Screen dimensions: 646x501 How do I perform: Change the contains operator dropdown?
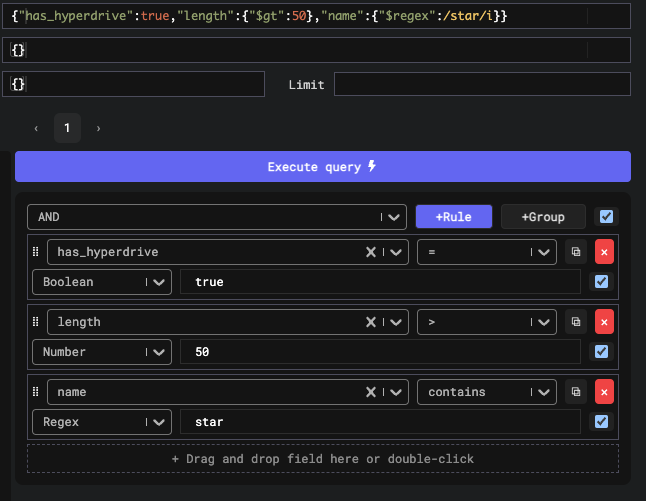pyautogui.click(x=487, y=392)
